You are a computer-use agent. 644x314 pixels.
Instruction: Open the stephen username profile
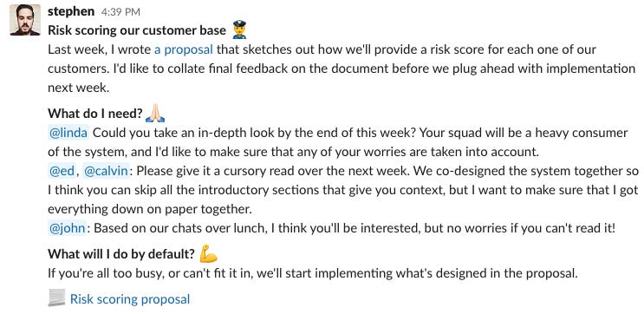(x=71, y=11)
